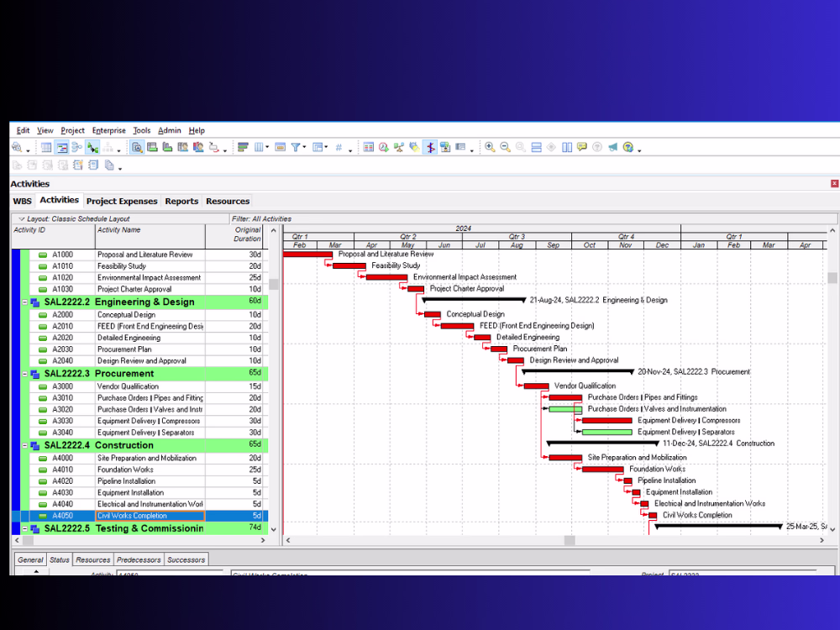Open the Layout: Classic Schedule Layout dropdown
This screenshot has height=630, width=840.
coord(22,219)
